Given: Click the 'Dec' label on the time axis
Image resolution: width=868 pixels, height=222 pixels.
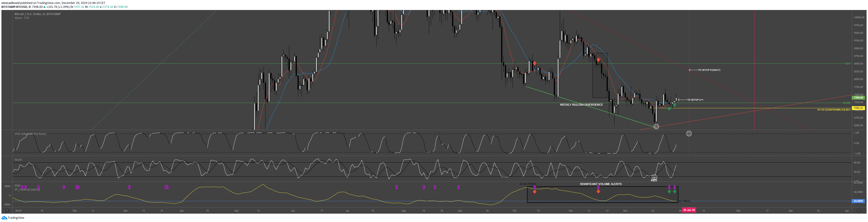Looking at the screenshot, I should click(x=625, y=211).
